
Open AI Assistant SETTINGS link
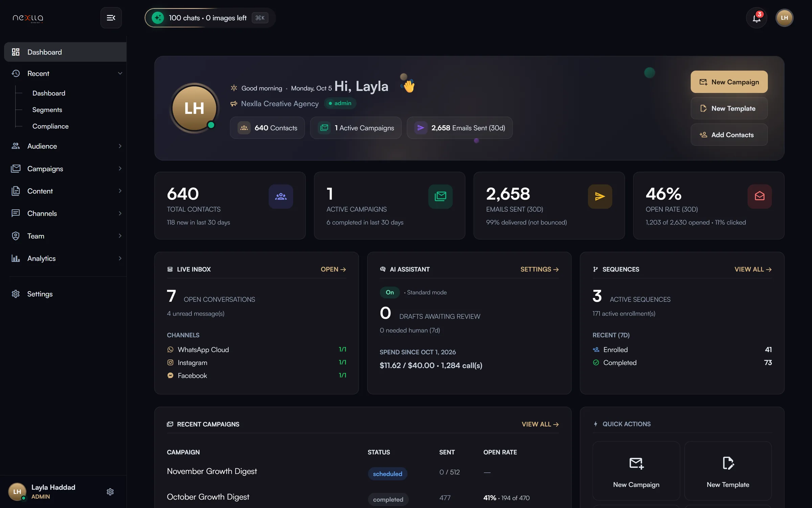pyautogui.click(x=539, y=269)
